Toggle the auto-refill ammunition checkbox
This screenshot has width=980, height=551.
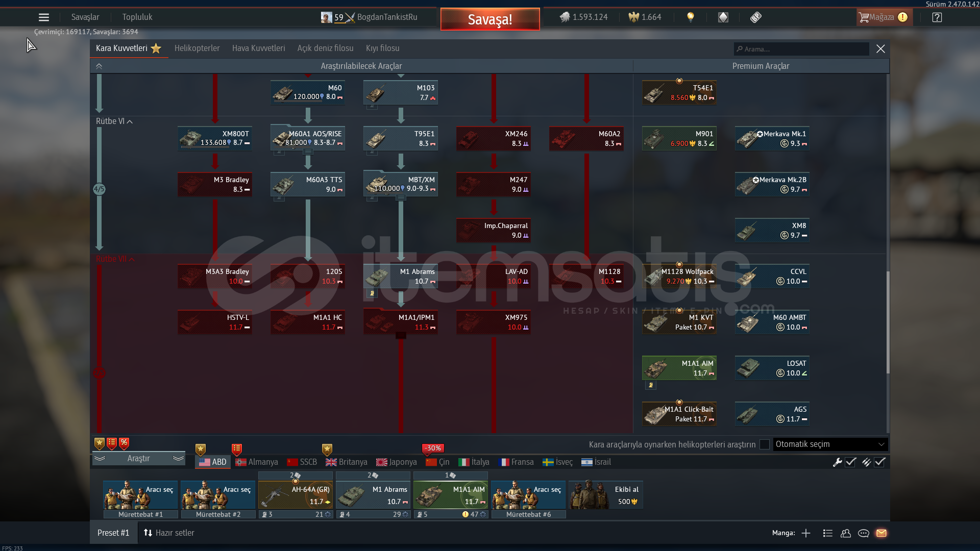pyautogui.click(x=879, y=462)
